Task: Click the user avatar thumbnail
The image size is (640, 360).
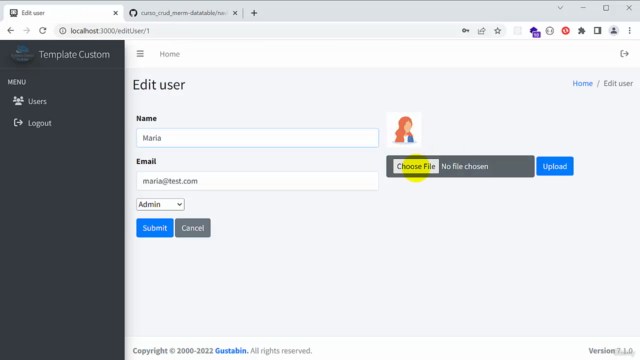Action: (404, 130)
